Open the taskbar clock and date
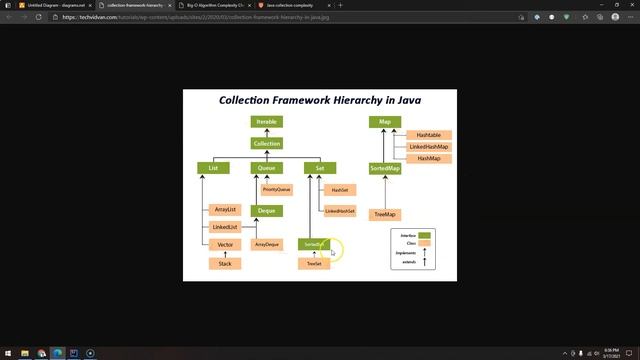The width and height of the screenshot is (640, 360). pos(611,353)
